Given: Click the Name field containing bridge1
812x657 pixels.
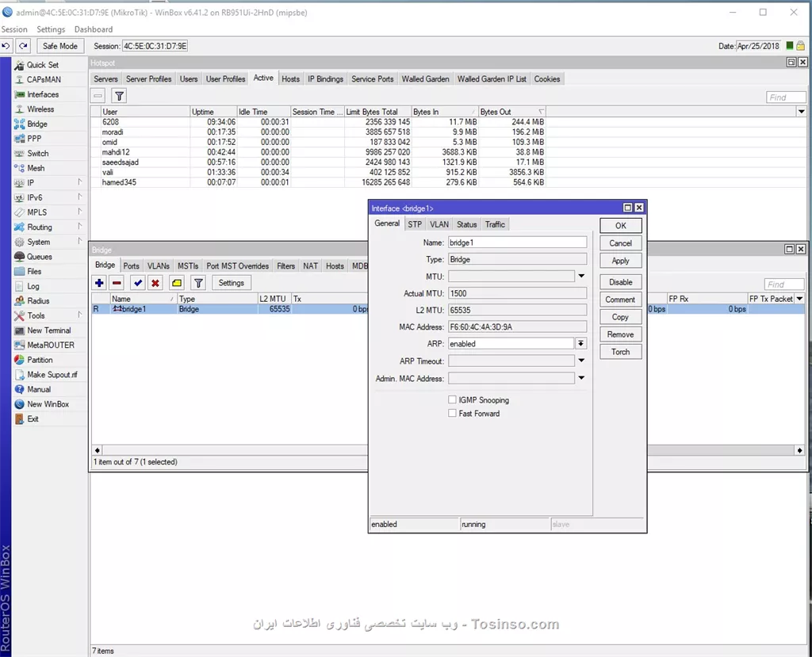Looking at the screenshot, I should pyautogui.click(x=517, y=243).
